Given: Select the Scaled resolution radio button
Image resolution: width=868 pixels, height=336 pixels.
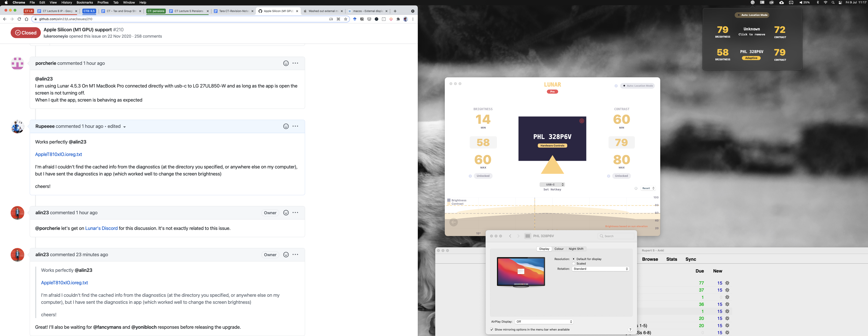Looking at the screenshot, I should (x=574, y=264).
